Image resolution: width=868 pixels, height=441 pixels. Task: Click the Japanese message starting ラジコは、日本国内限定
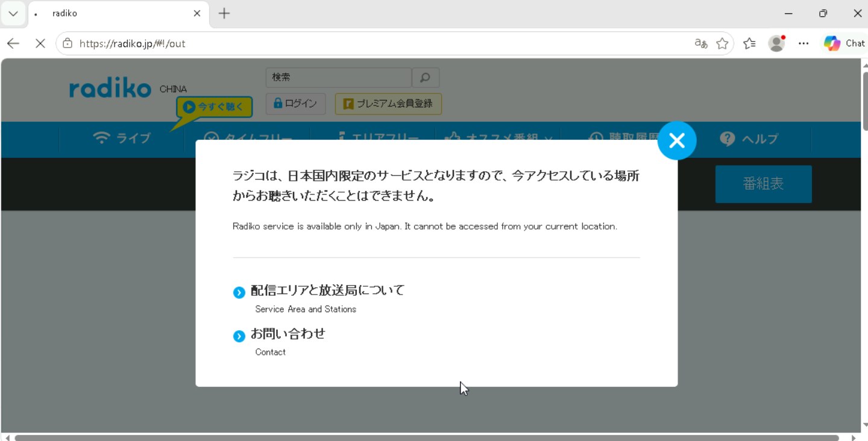[x=436, y=186]
